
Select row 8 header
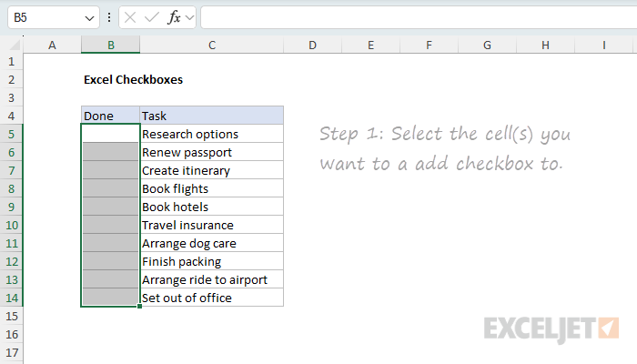pos(11,189)
